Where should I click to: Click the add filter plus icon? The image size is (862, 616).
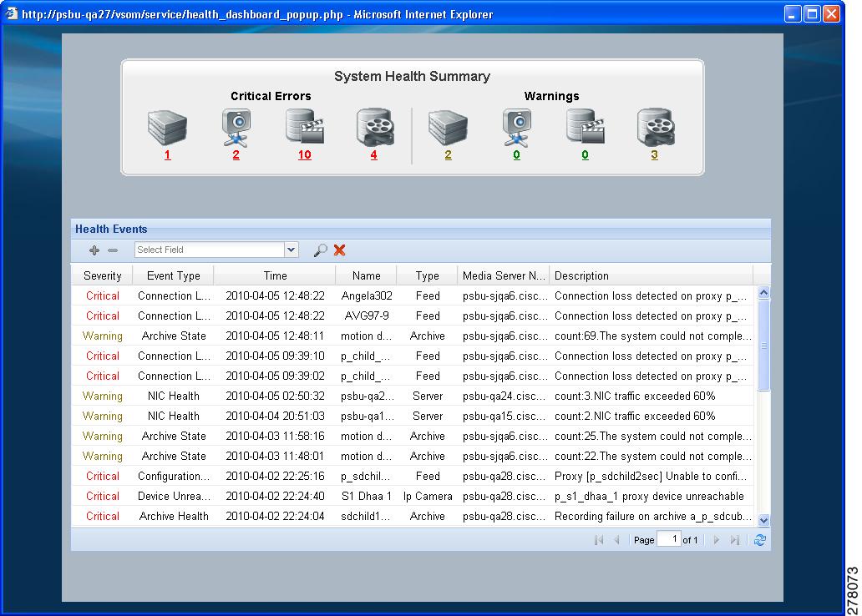[x=94, y=250]
